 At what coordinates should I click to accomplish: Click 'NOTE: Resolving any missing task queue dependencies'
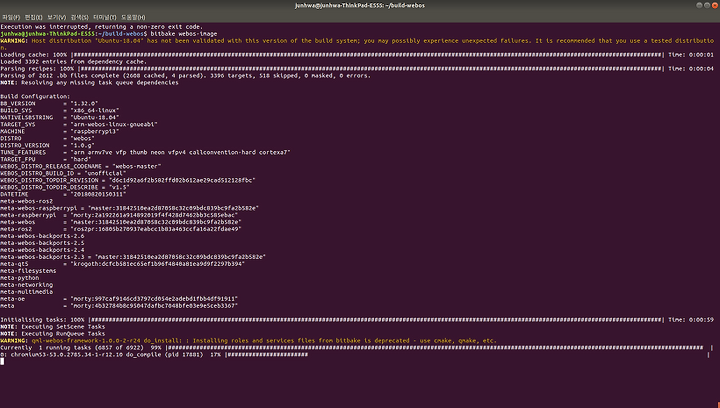90,83
